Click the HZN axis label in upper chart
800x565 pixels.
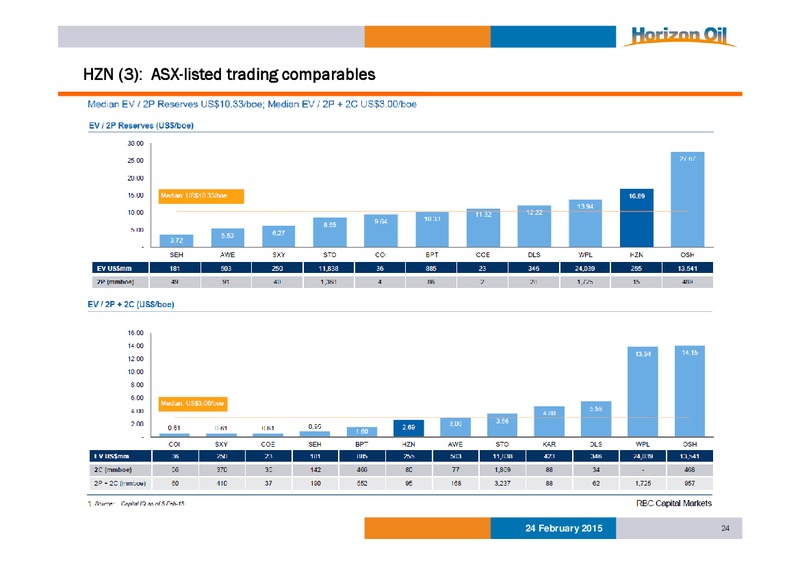[636, 255]
